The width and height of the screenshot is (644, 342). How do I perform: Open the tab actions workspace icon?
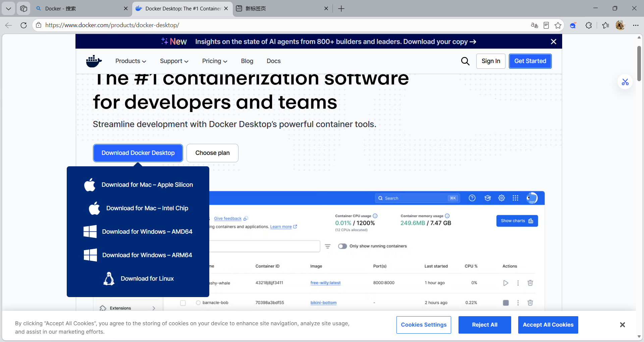tap(23, 8)
